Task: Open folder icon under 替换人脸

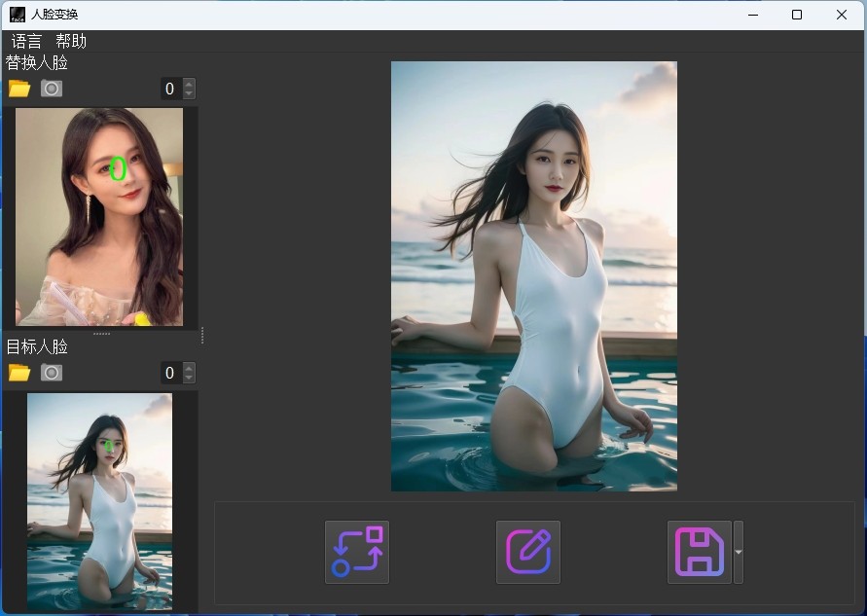Action: (19, 89)
